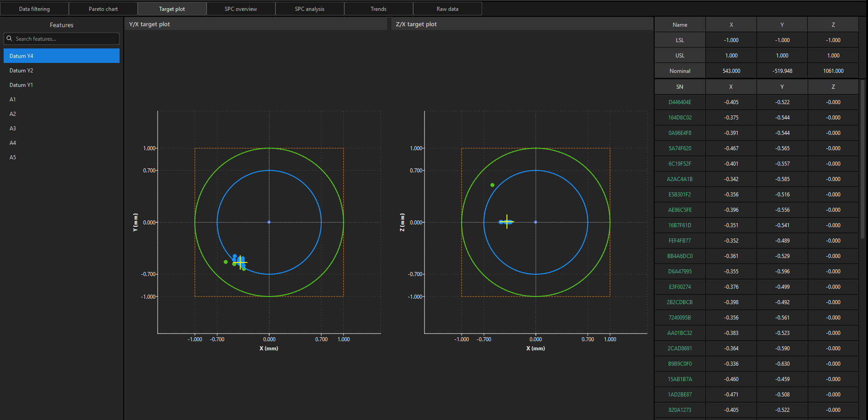Select feature A3 in list
868x420 pixels.
point(62,128)
